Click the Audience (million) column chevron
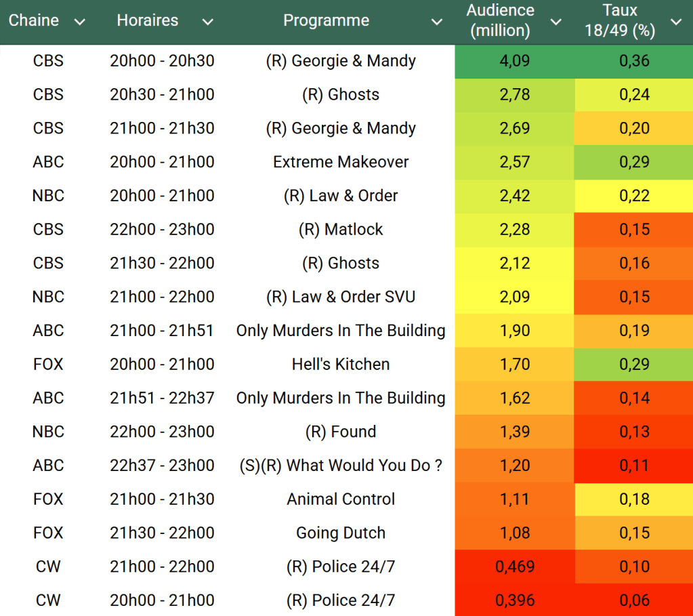693x616 pixels. (555, 22)
